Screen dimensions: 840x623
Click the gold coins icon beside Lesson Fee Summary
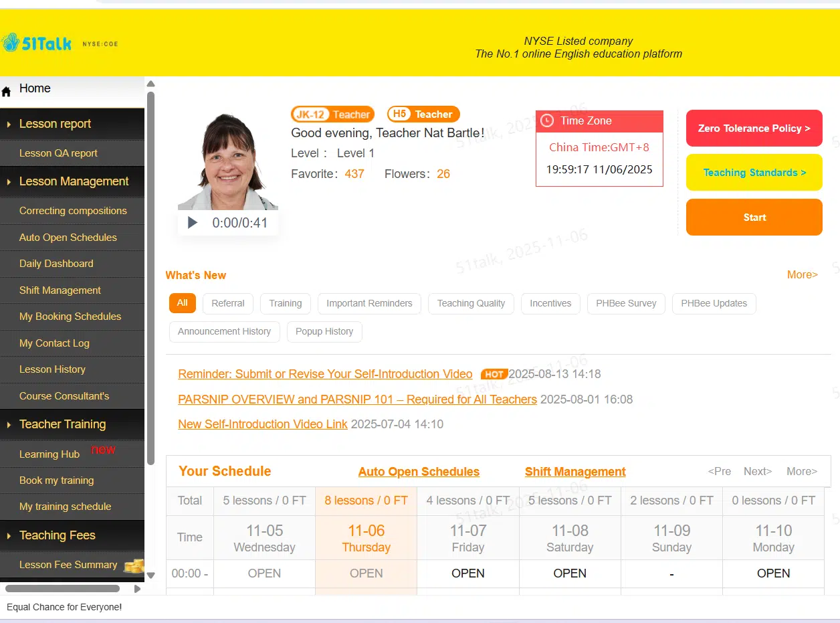(x=134, y=565)
